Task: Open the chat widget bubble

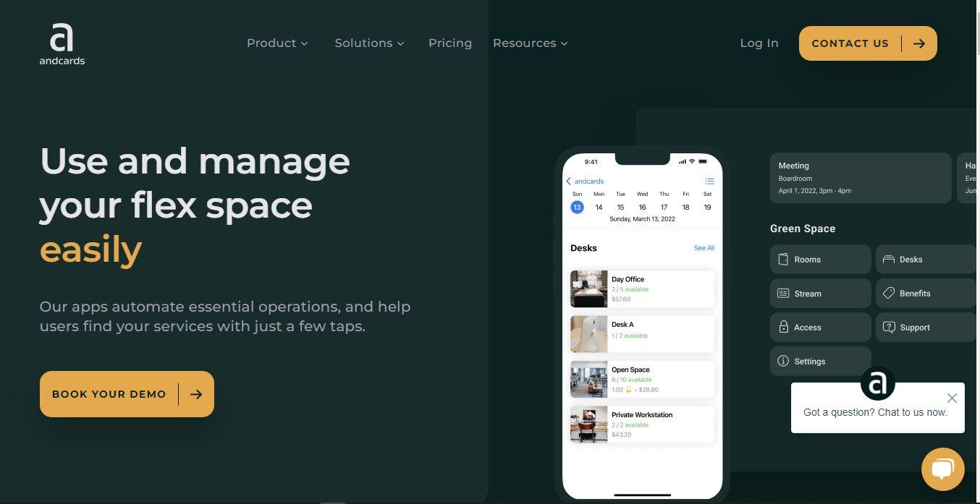Action: (x=942, y=469)
